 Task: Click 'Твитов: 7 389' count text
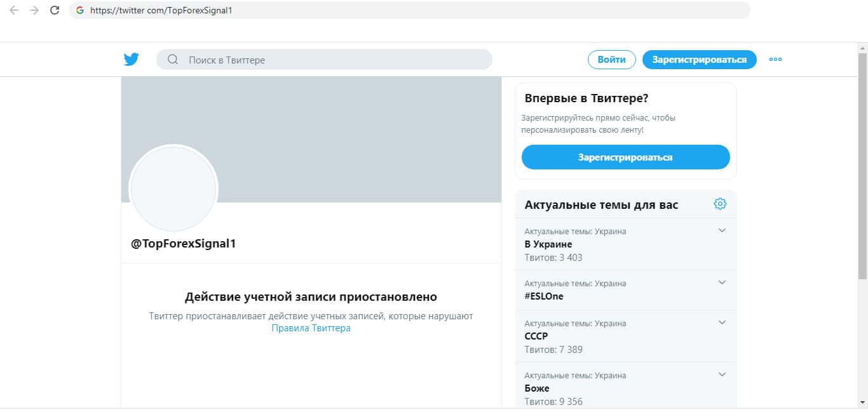pyautogui.click(x=553, y=350)
